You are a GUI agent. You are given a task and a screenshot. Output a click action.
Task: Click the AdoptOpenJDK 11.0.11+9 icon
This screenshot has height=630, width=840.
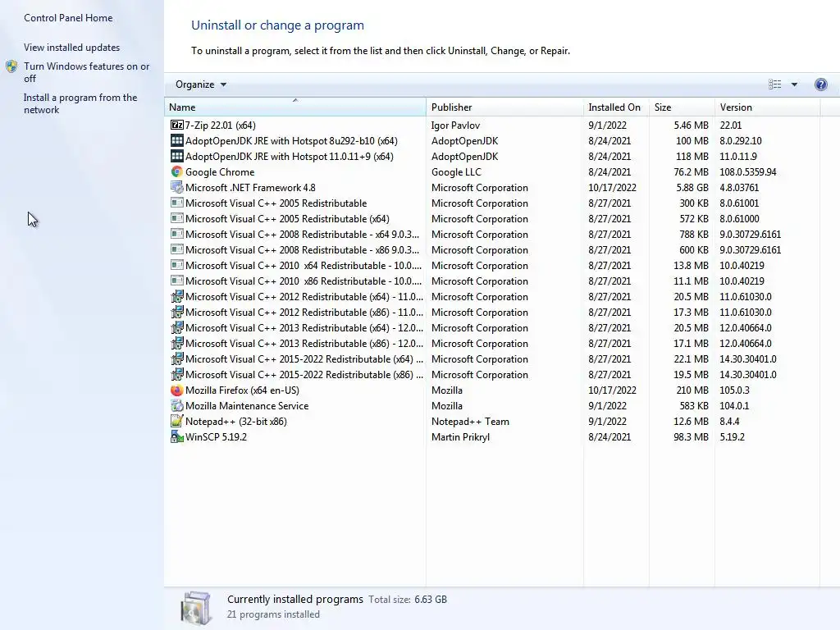(x=177, y=156)
